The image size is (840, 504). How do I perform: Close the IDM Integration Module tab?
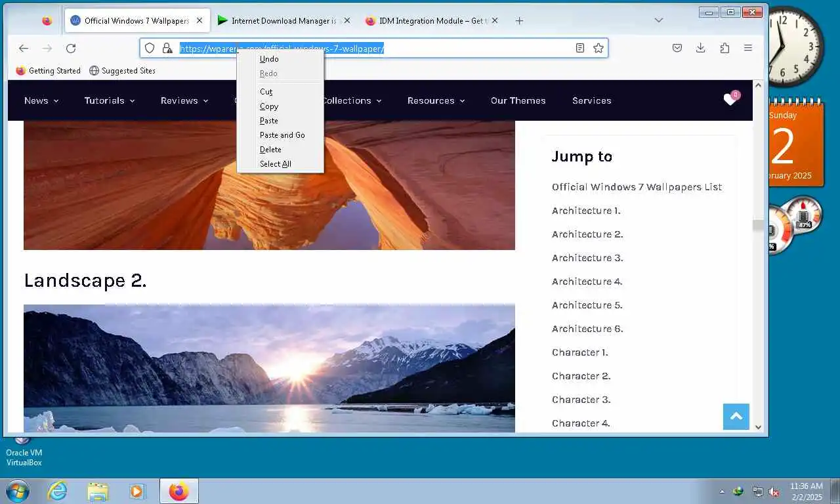click(495, 20)
